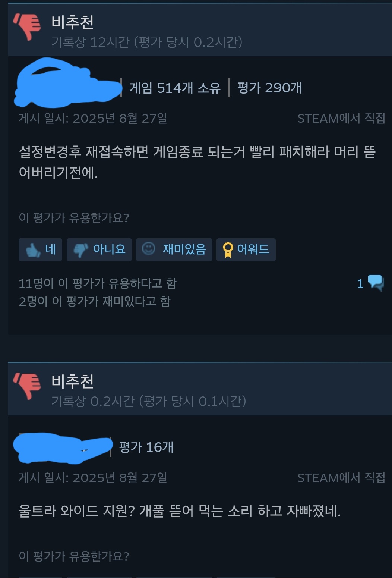The width and height of the screenshot is (392, 578).
Task: Open comments via the speech bubble icon
Action: click(x=376, y=283)
